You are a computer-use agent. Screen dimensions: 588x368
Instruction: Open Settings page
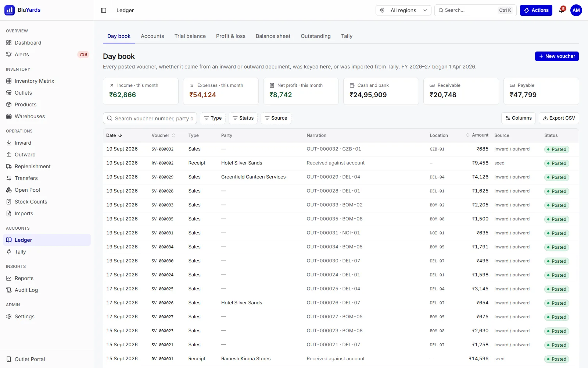click(47, 316)
